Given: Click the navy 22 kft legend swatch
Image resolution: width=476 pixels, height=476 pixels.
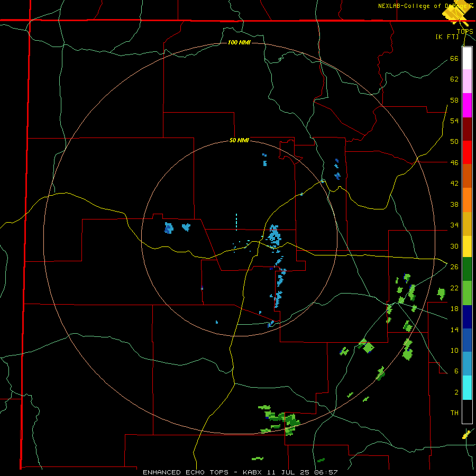Looking at the screenshot, I should point(467,317).
